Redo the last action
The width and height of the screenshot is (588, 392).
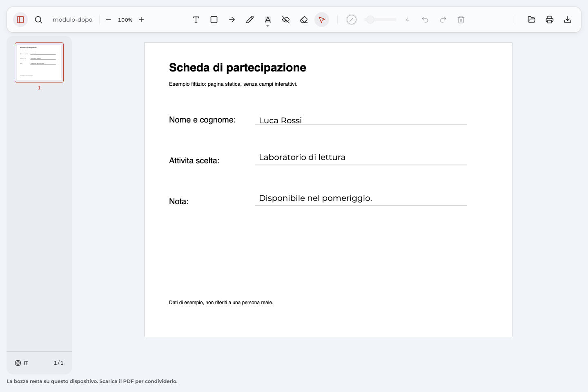(x=443, y=20)
